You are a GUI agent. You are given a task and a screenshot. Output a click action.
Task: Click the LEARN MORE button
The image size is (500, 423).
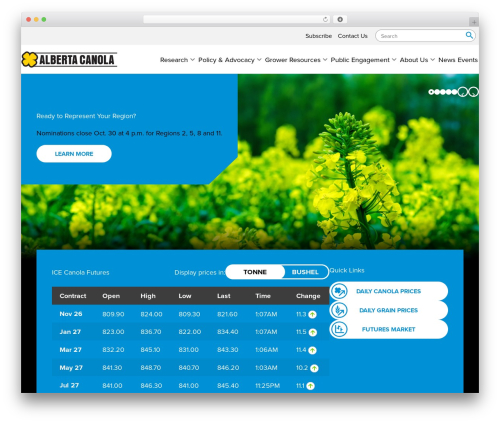[x=74, y=154]
